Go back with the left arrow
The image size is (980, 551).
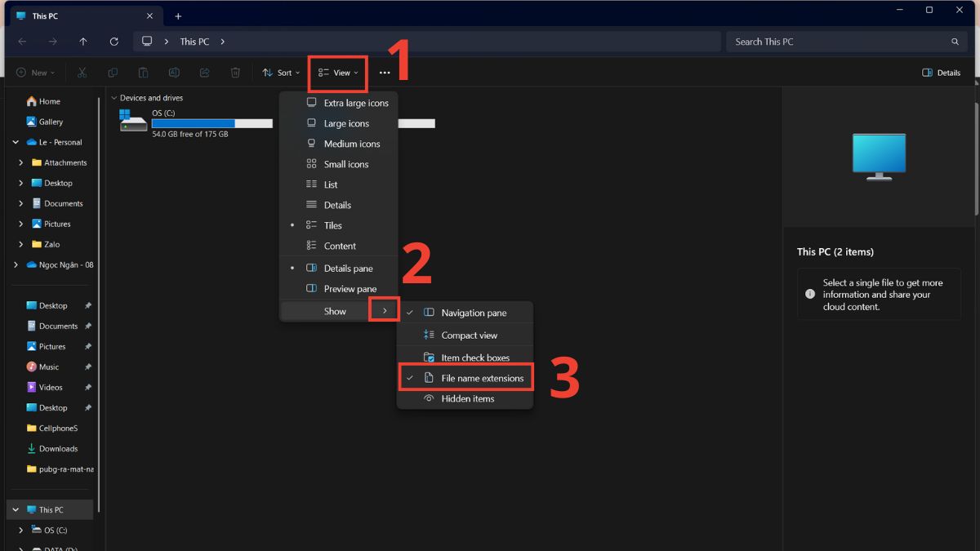tap(22, 42)
